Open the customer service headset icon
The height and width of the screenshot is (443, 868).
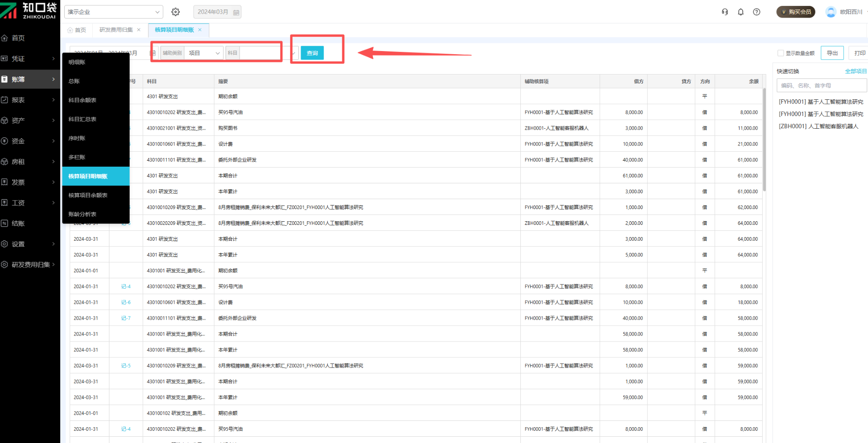tap(725, 12)
